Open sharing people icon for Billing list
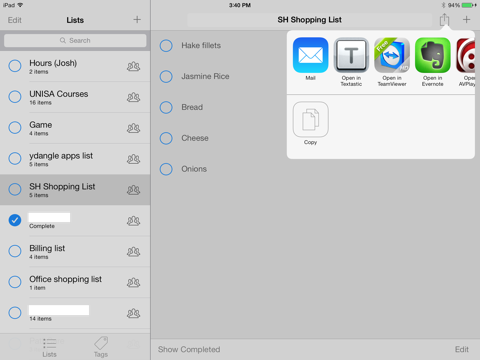This screenshot has width=480, height=360. coord(133,252)
